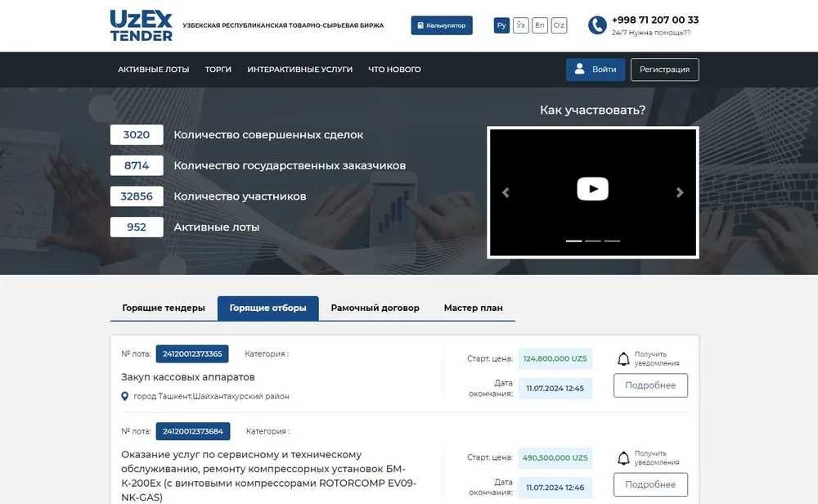Screen dimensions: 818x504
Task: Click the 952 active lots counter
Action: tap(137, 227)
